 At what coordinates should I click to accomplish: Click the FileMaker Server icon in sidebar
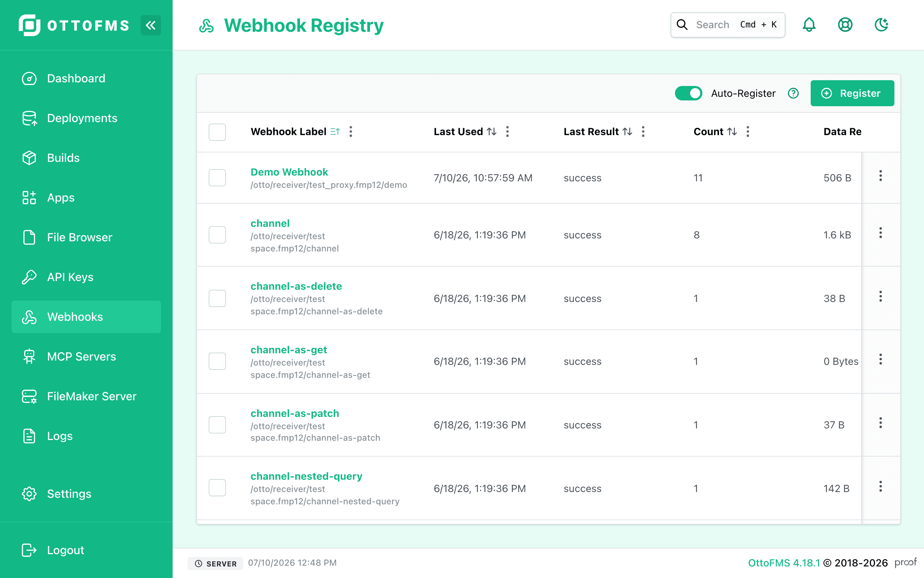(29, 396)
